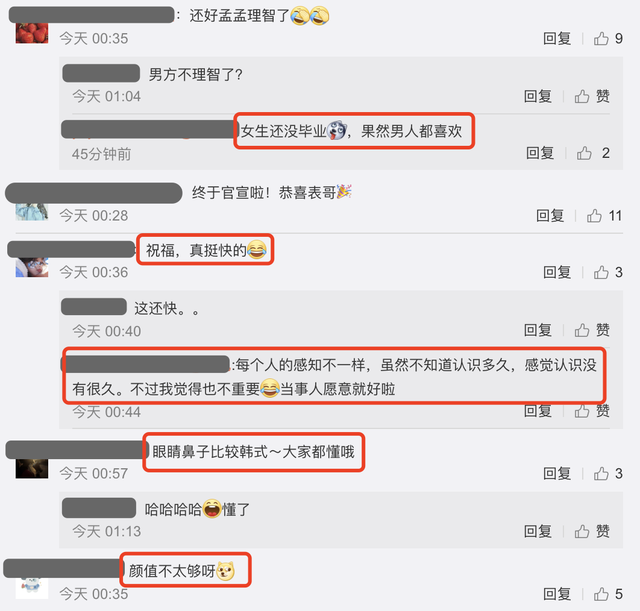This screenshot has width=640, height=611.
Task: Reply to the '颜值不太够呀' comment
Action: (557, 594)
